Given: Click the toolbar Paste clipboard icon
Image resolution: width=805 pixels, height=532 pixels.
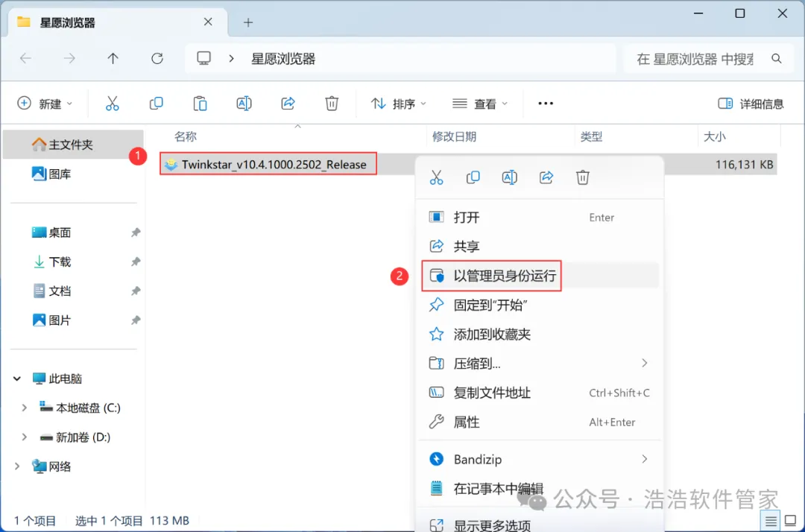Looking at the screenshot, I should click(x=200, y=104).
